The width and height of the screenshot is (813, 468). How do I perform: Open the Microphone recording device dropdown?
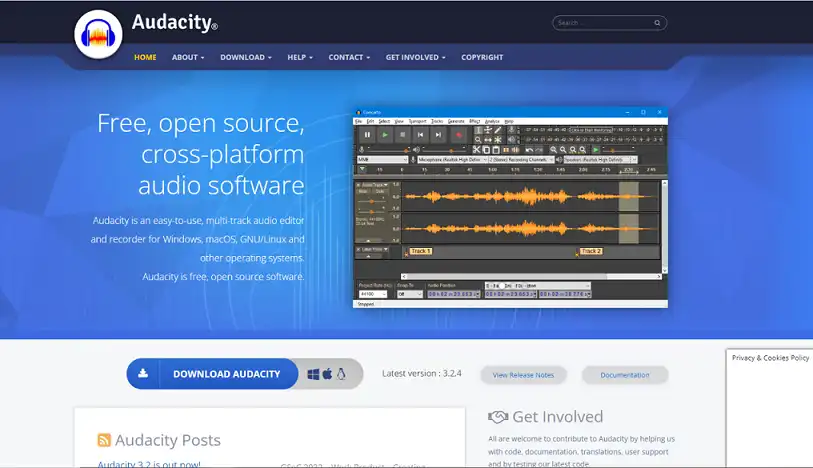(x=453, y=160)
